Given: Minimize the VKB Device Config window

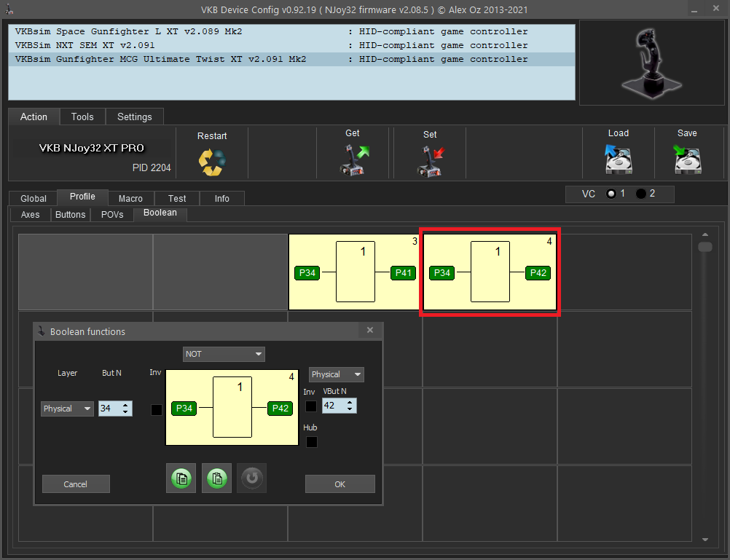Looking at the screenshot, I should coord(694,9).
